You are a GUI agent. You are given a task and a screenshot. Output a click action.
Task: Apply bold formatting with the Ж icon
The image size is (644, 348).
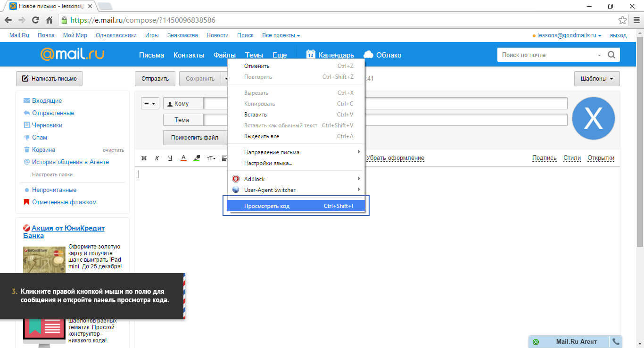144,158
